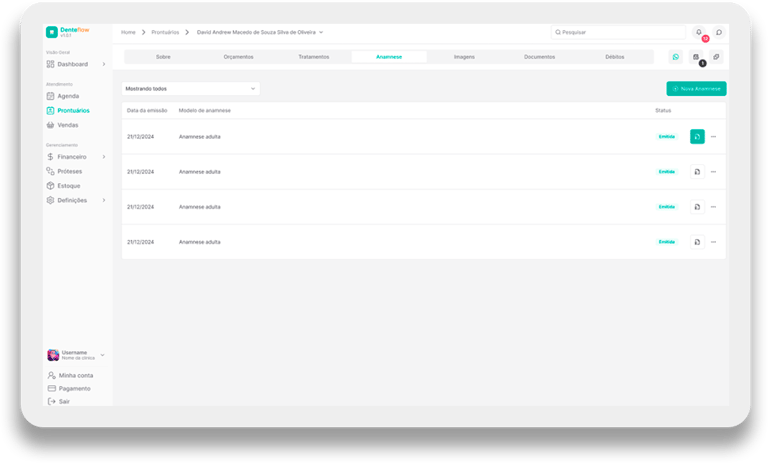Click Anamnese adulta in second row

click(200, 172)
